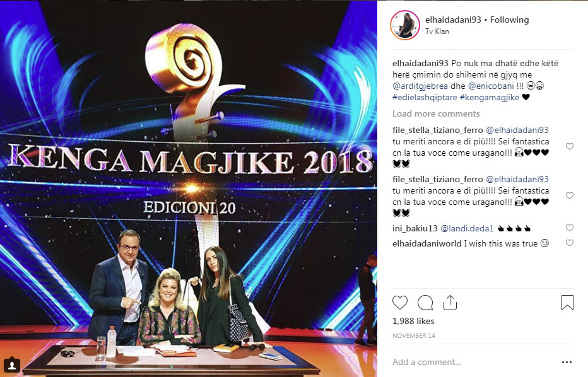588x377 pixels.
Task: Show tagged people icon on photo
Action: 12,364
